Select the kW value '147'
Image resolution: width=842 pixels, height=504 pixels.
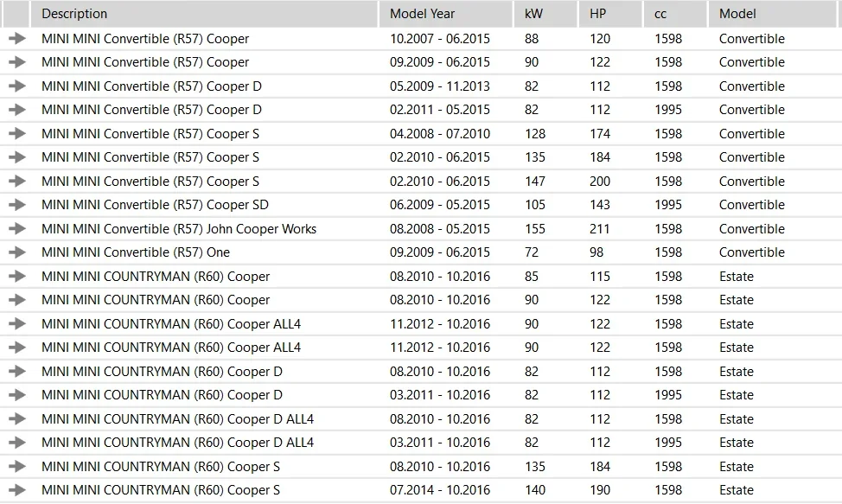coord(535,181)
